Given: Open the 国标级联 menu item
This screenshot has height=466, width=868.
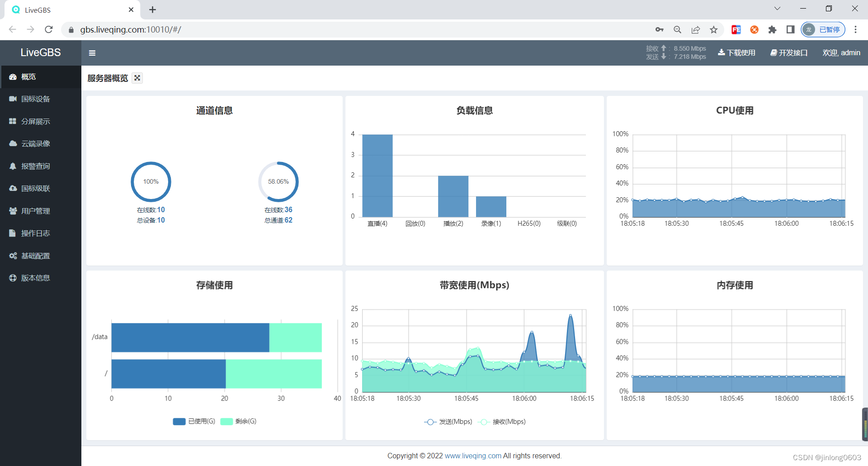Looking at the screenshot, I should click(41, 188).
